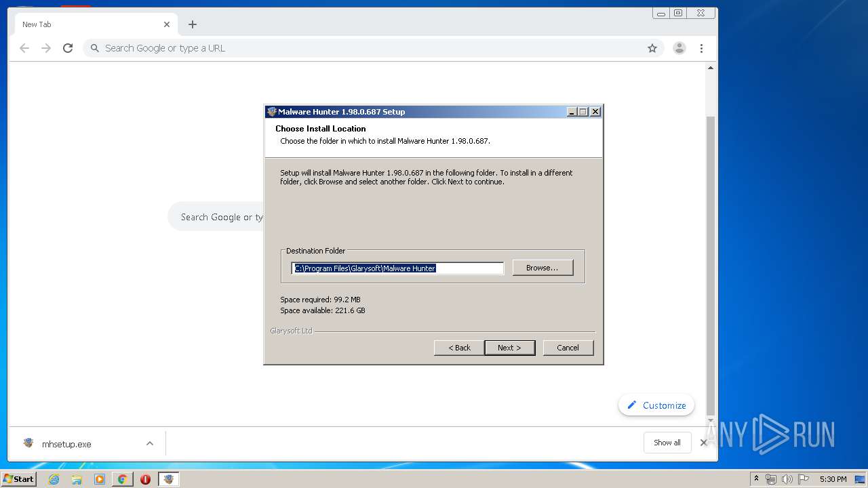Click Chrome forward navigation arrow
The image size is (868, 488).
(46, 48)
